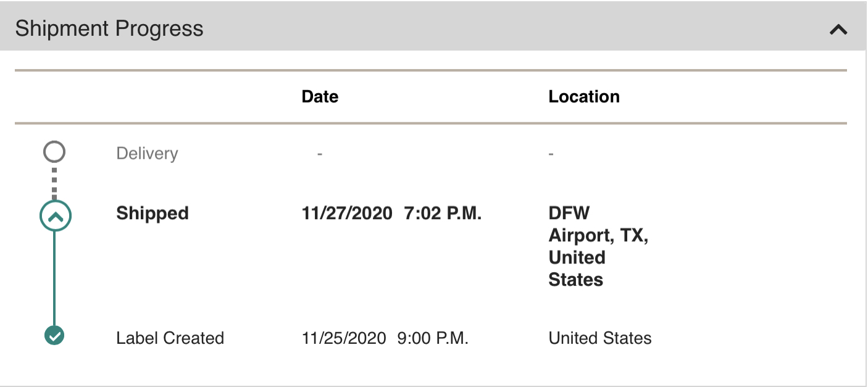Click the Delivery status label
The height and width of the screenshot is (387, 868).
147,153
